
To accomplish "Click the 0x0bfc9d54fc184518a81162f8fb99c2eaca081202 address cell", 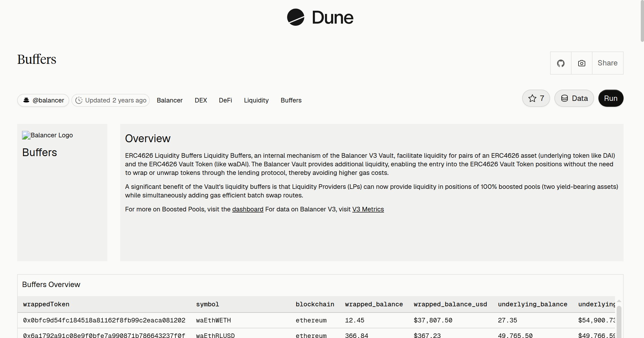I will [x=104, y=320].
